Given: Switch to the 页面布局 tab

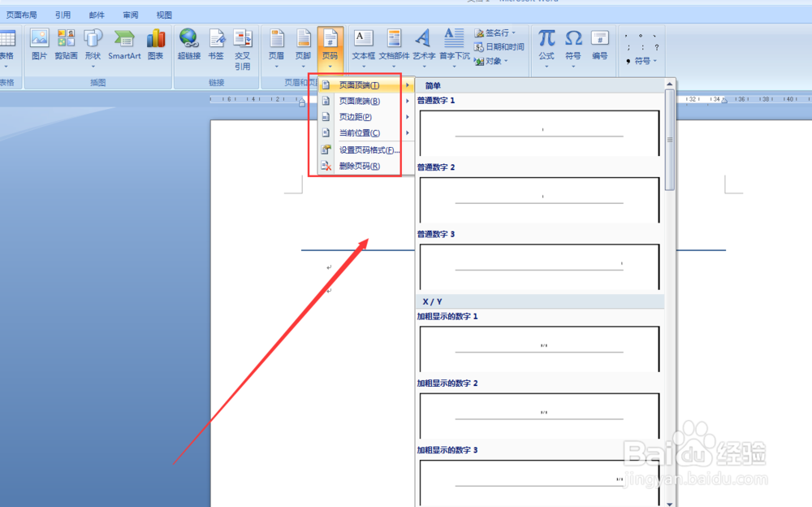Looking at the screenshot, I should point(21,15).
